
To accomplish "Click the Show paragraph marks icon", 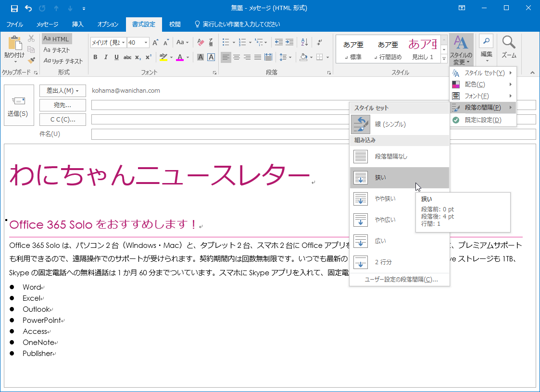I will [320, 42].
